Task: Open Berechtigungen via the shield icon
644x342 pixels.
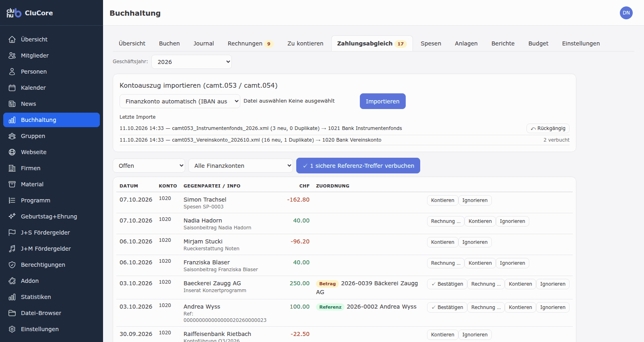Action: pos(12,265)
